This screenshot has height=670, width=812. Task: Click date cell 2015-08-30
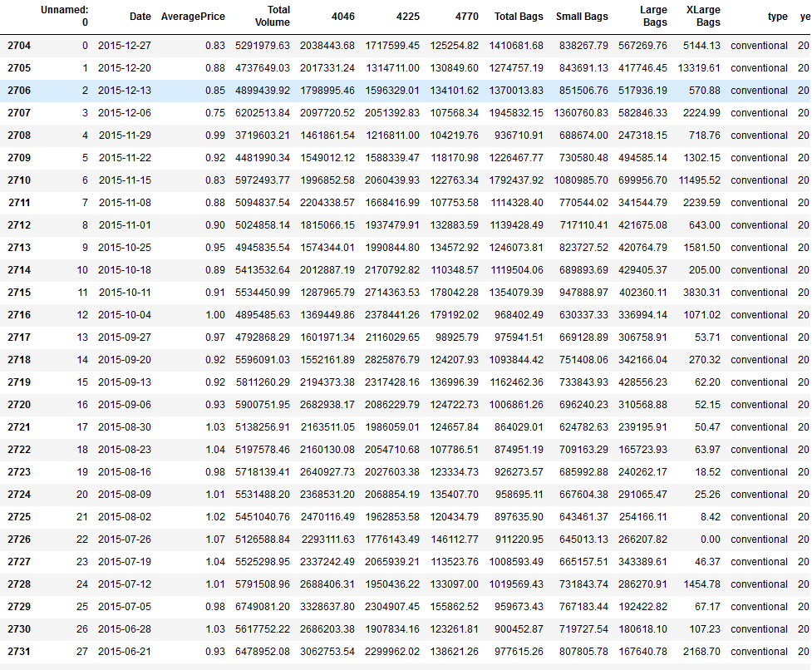[125, 427]
